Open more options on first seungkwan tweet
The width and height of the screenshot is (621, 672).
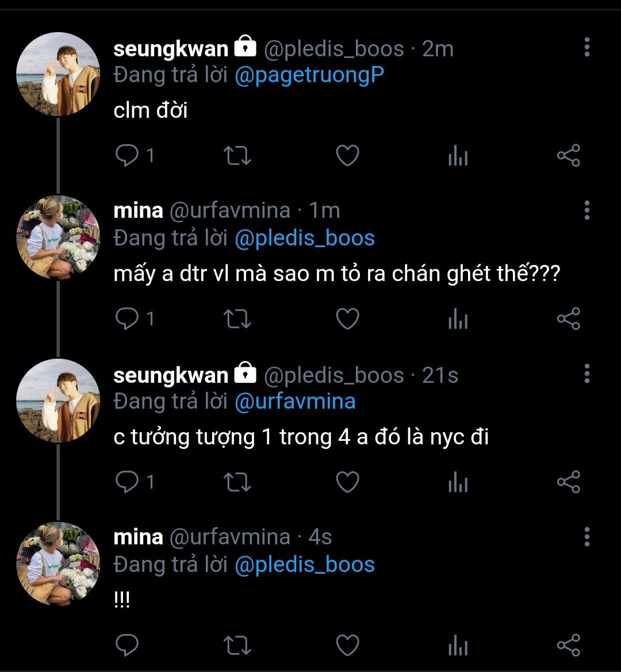(x=586, y=47)
